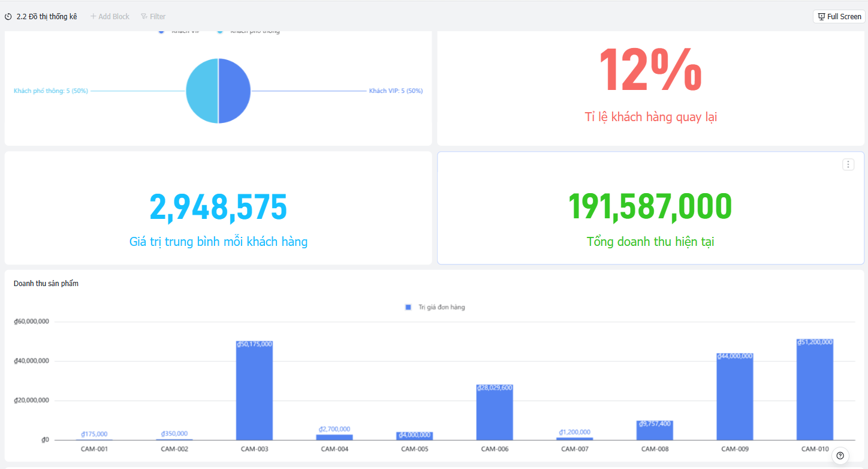Select the CAM-006 bar

(x=495, y=413)
